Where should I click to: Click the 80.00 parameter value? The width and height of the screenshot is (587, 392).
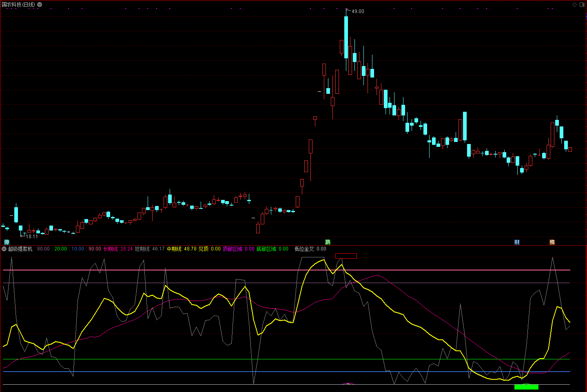point(43,249)
